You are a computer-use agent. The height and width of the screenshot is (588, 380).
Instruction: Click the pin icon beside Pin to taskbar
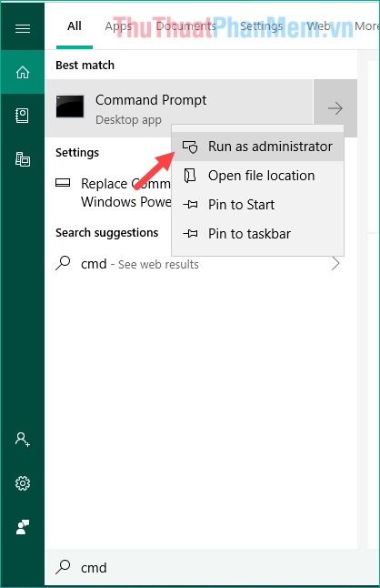(190, 234)
